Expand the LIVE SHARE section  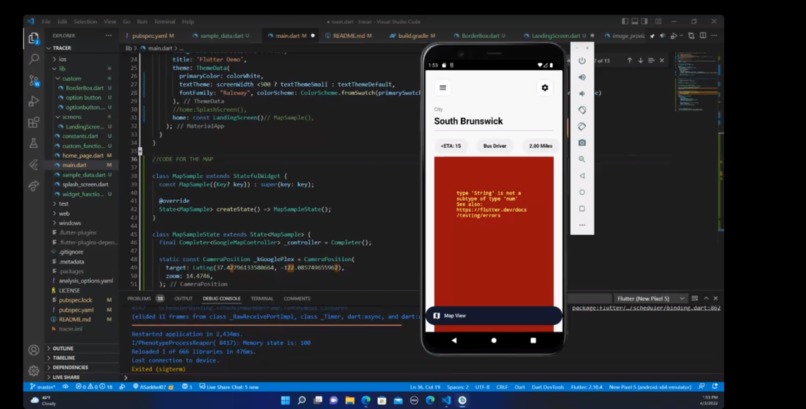coord(66,377)
